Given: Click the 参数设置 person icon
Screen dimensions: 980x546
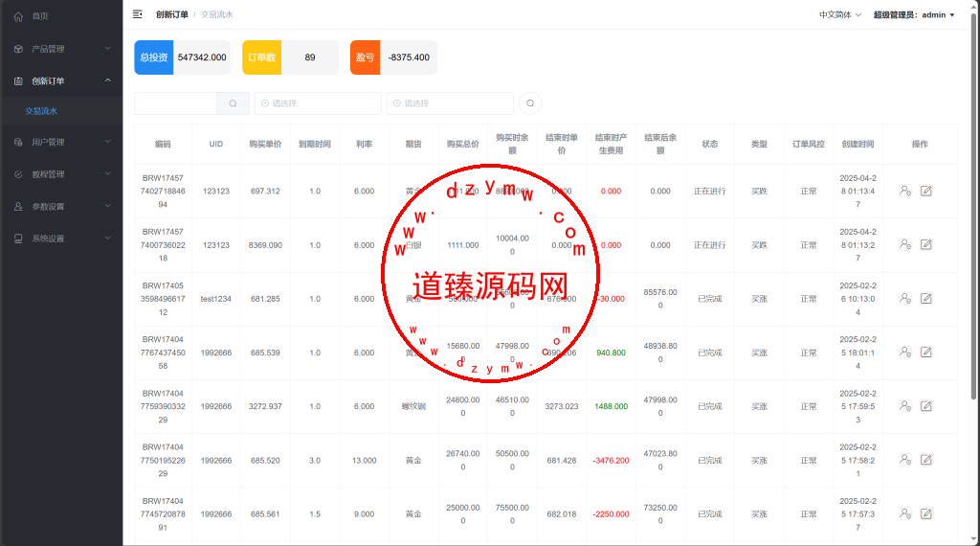Looking at the screenshot, I should pyautogui.click(x=18, y=206).
